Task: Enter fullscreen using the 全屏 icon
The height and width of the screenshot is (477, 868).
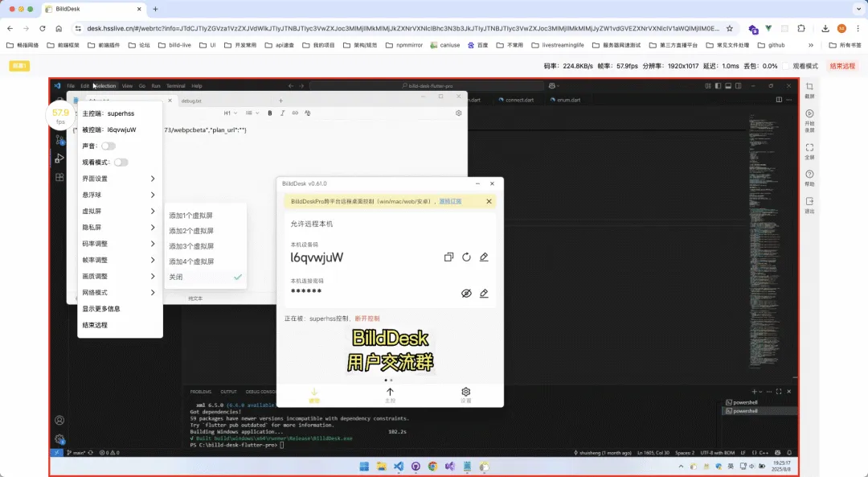Action: (x=809, y=148)
